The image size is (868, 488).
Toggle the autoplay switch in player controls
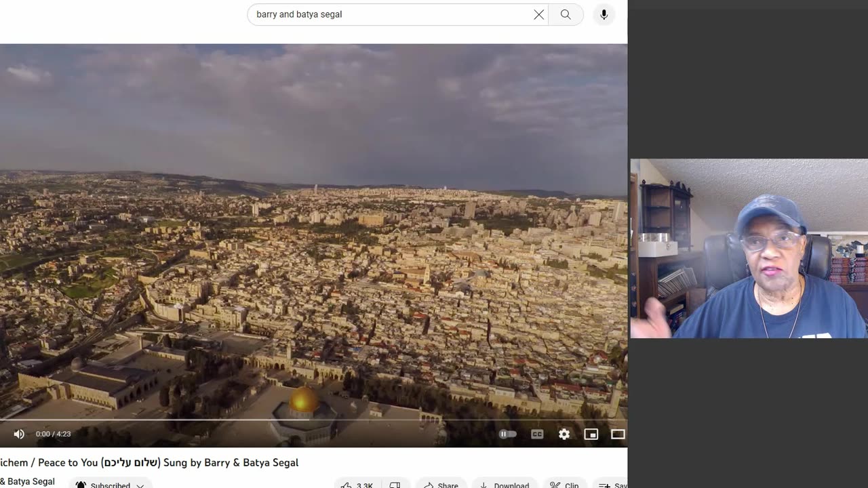tap(508, 434)
